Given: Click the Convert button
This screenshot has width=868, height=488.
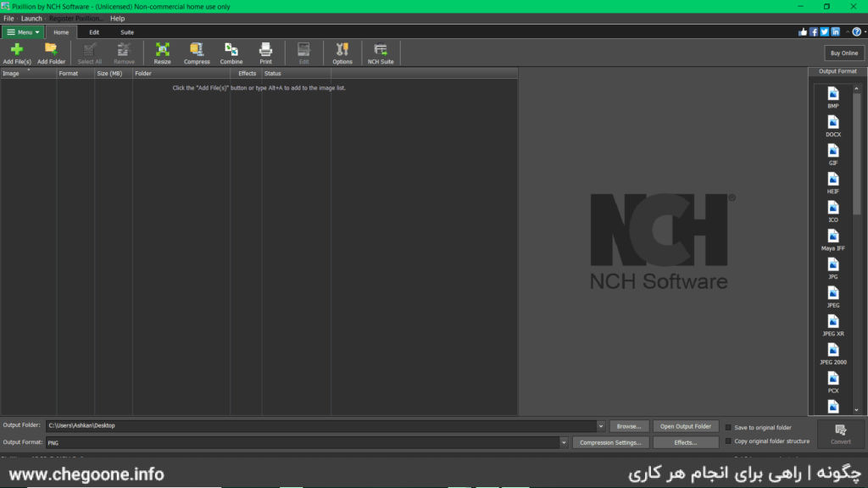Looking at the screenshot, I should [840, 434].
